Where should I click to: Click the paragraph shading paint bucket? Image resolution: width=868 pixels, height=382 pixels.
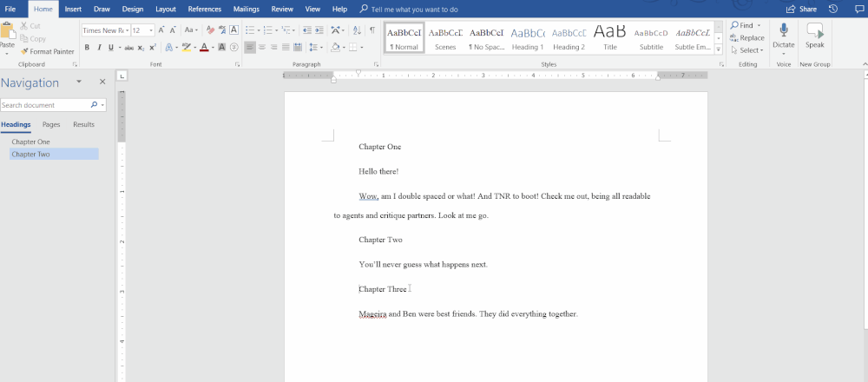click(335, 48)
